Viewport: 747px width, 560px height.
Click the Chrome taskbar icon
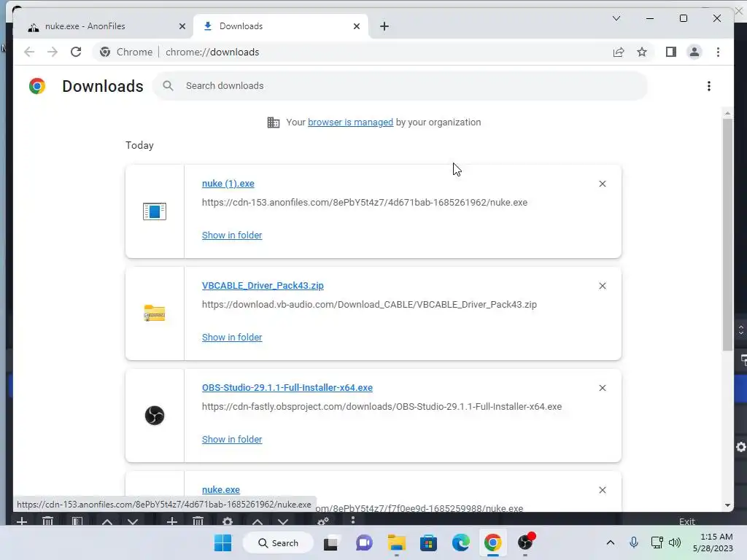click(492, 542)
